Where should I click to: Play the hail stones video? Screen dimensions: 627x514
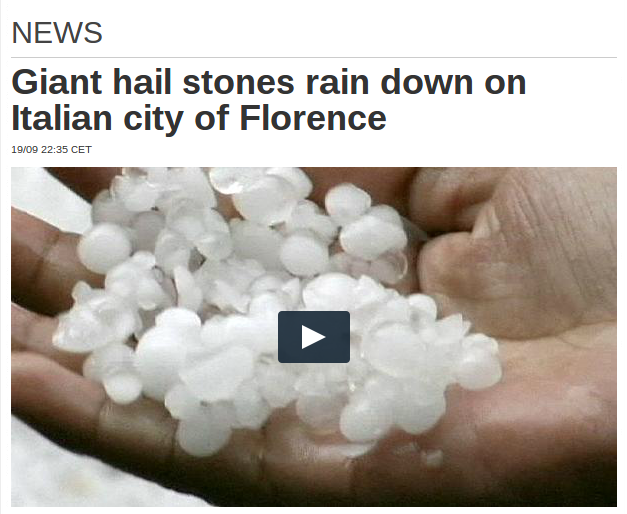[314, 337]
